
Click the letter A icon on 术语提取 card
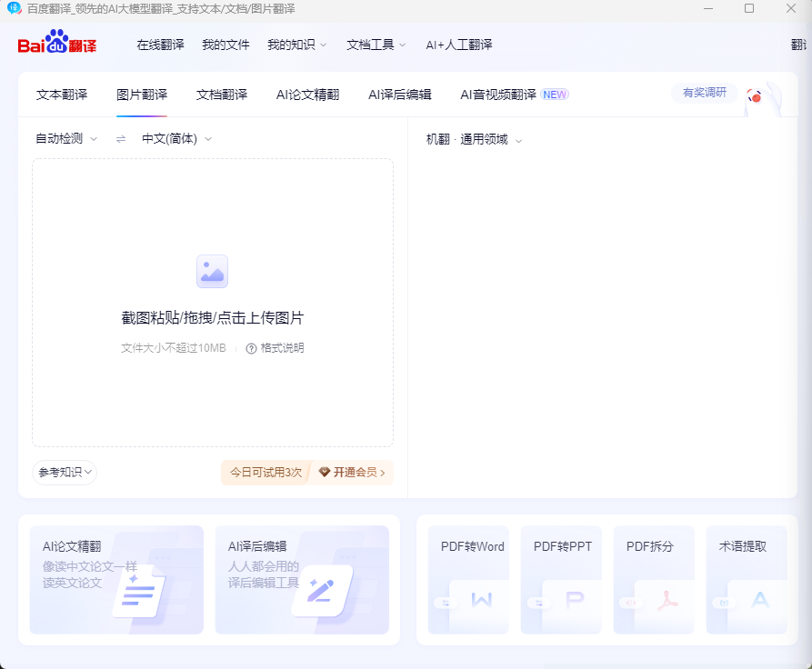click(760, 600)
